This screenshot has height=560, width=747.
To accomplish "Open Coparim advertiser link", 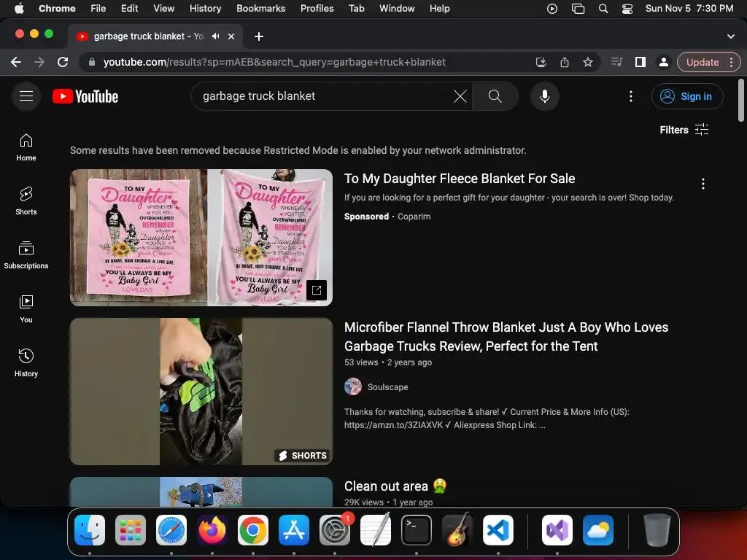I will [x=414, y=216].
